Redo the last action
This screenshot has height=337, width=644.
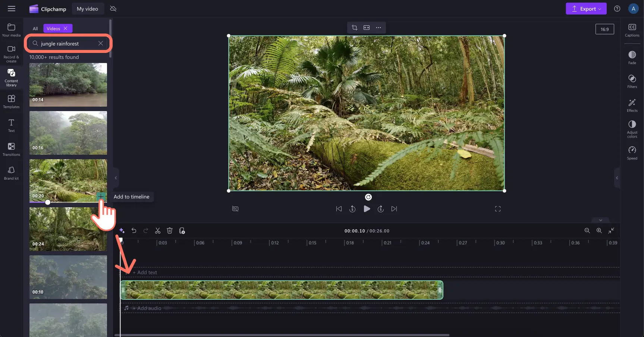click(146, 231)
